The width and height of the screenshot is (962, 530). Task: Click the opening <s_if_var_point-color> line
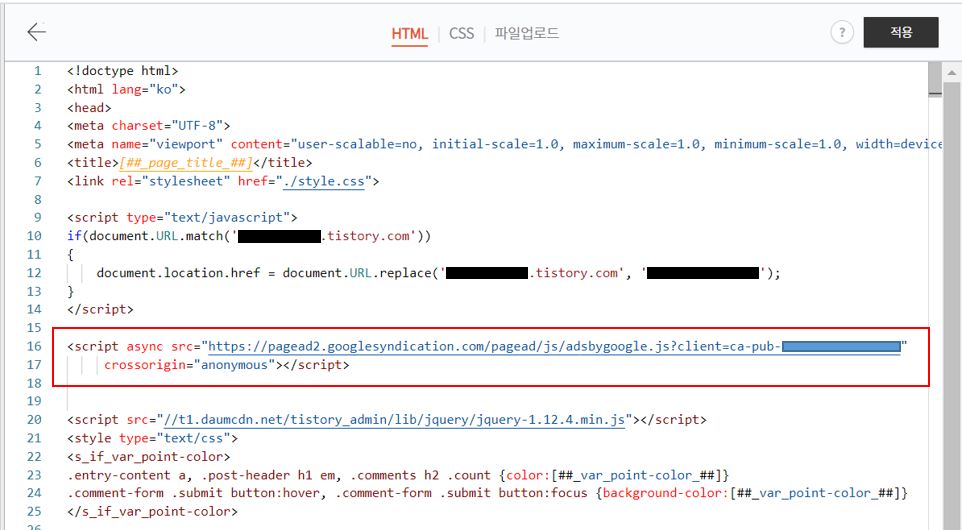pyautogui.click(x=148, y=457)
